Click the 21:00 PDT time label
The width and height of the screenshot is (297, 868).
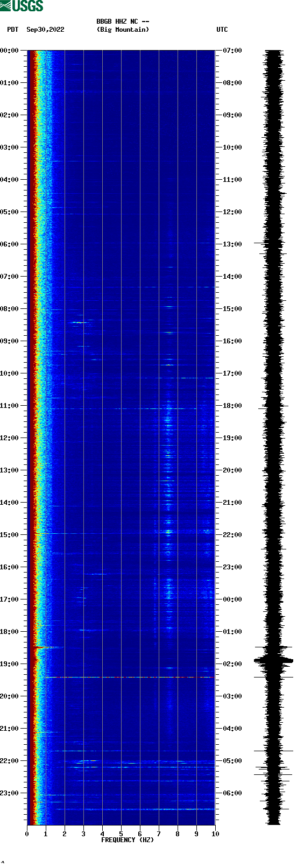click(x=9, y=729)
